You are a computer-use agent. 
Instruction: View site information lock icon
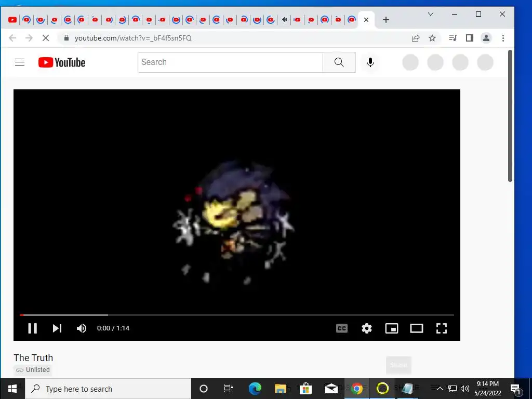tap(66, 38)
